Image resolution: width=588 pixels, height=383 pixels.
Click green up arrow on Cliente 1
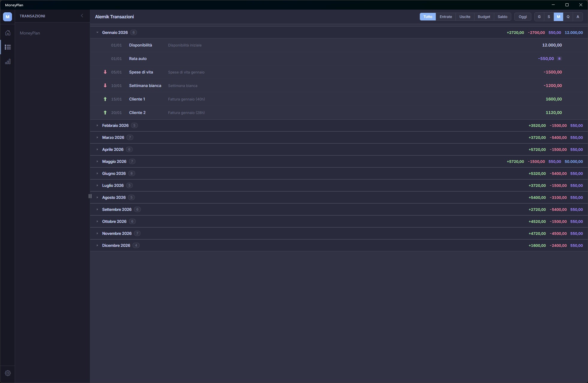coord(105,99)
